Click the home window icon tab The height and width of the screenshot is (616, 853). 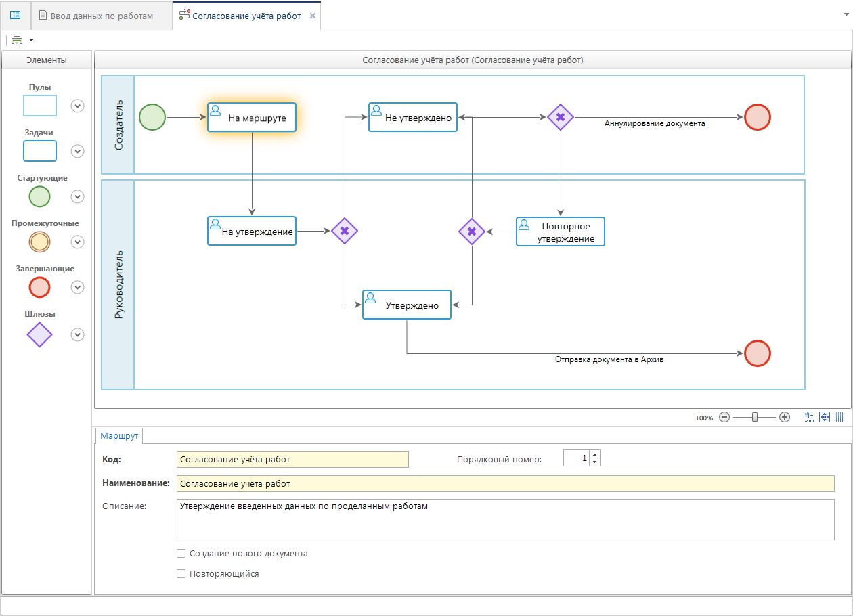(x=16, y=15)
